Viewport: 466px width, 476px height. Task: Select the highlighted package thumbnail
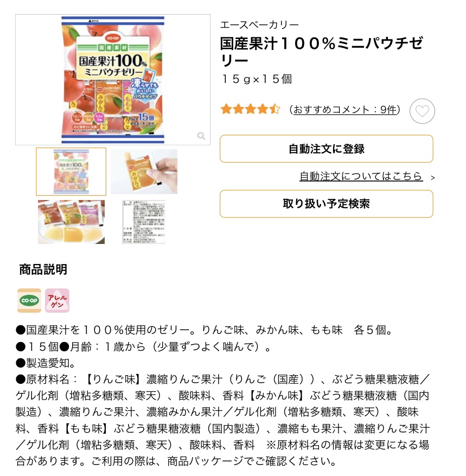[x=71, y=171]
